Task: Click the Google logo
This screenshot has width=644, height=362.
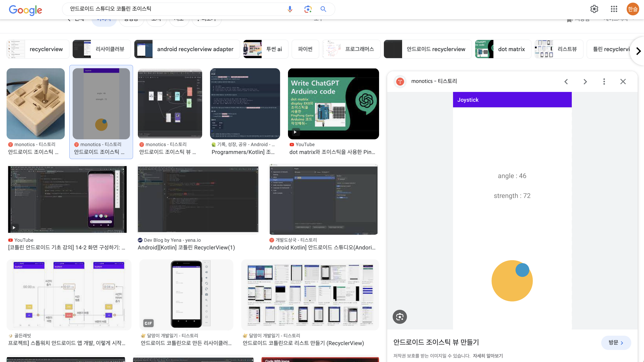Action: point(25,10)
